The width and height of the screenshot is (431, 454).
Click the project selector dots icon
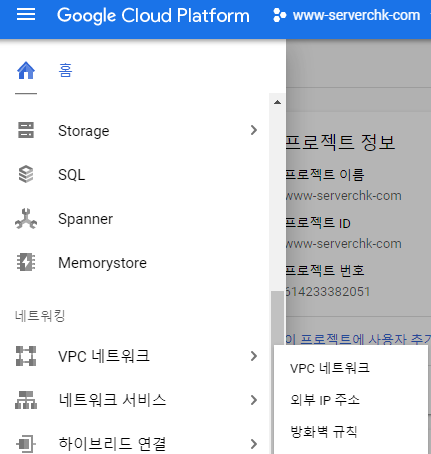[279, 15]
